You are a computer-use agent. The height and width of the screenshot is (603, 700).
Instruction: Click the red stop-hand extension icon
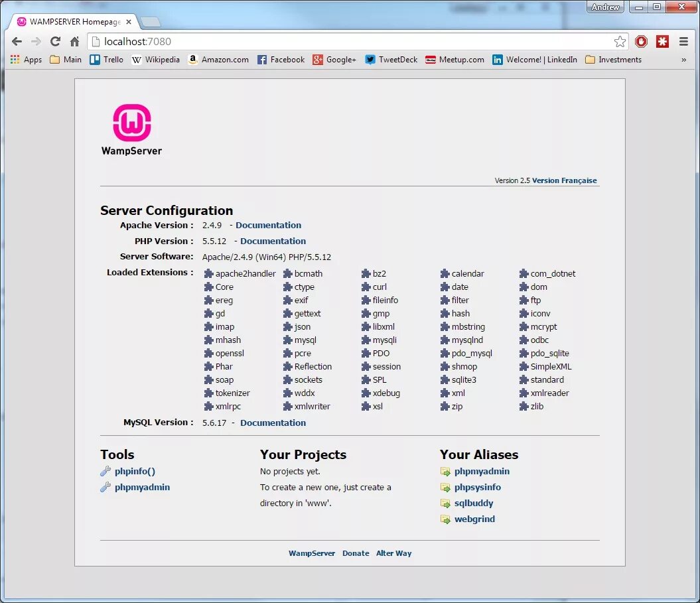[x=641, y=42]
